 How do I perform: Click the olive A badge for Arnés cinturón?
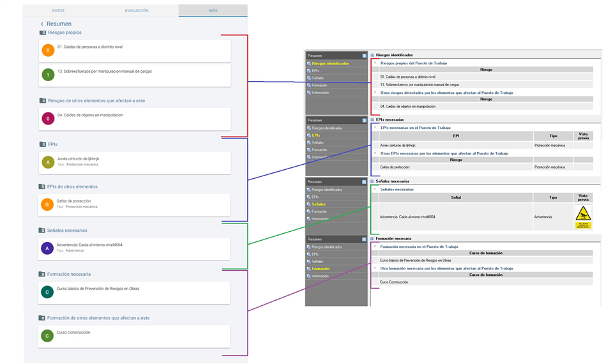coord(48,162)
